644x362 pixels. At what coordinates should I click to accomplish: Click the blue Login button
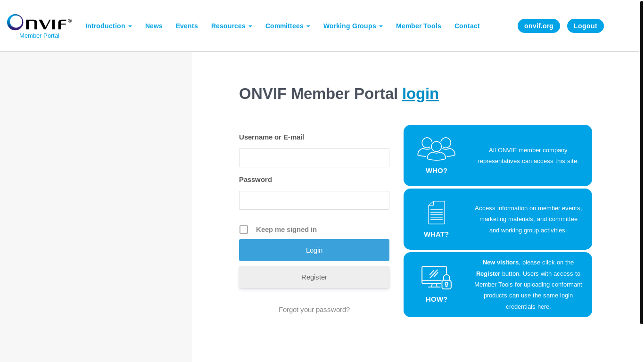(x=314, y=250)
